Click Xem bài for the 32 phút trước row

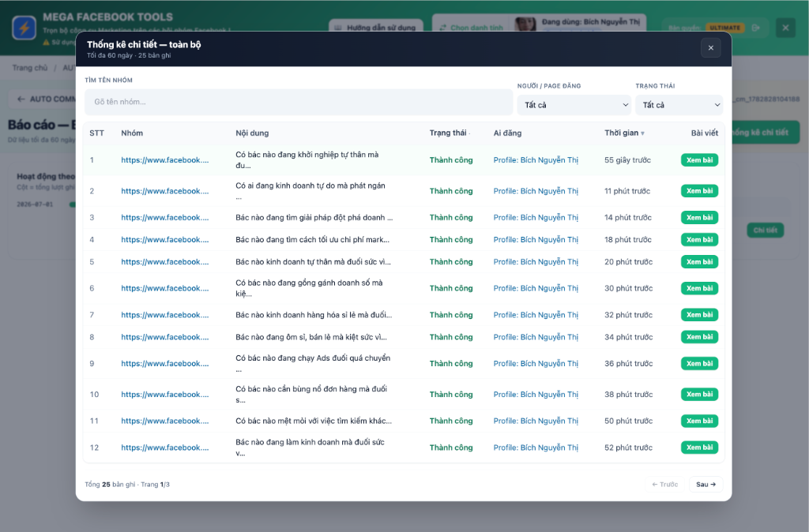coord(700,315)
